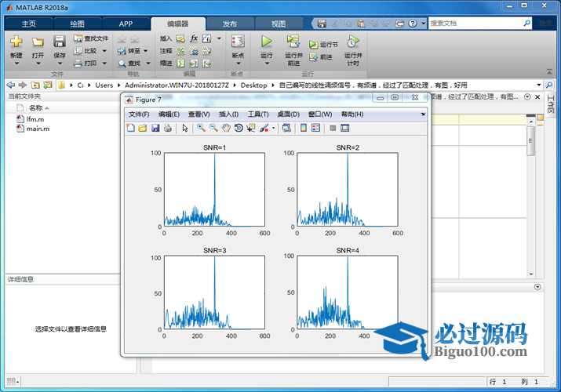Click the print figure icon

coord(167,128)
